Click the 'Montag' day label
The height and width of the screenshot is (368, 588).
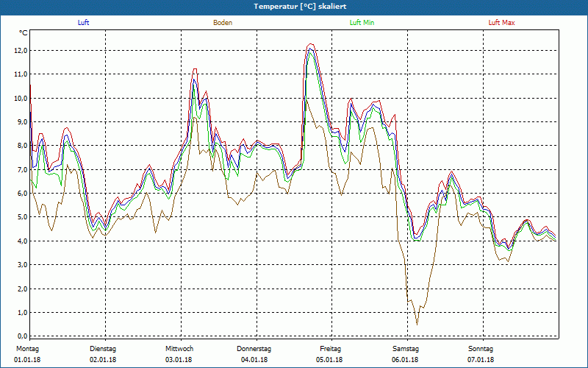(x=27, y=349)
